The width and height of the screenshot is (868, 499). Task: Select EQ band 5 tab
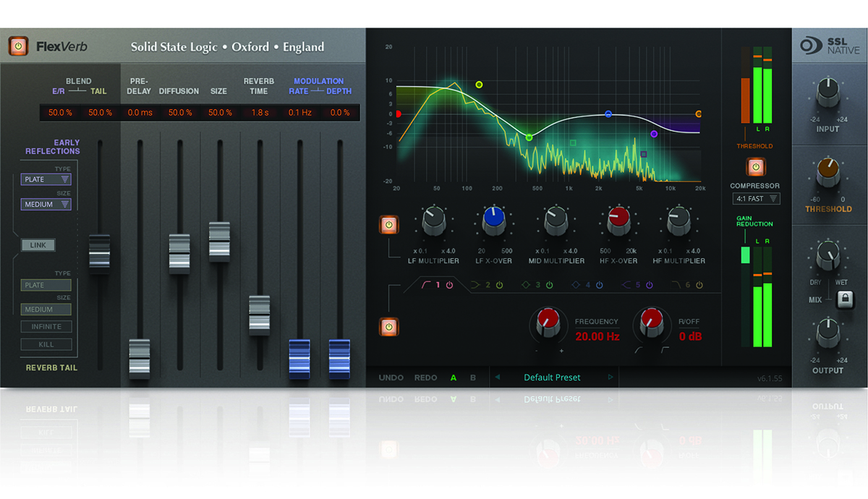(x=636, y=285)
